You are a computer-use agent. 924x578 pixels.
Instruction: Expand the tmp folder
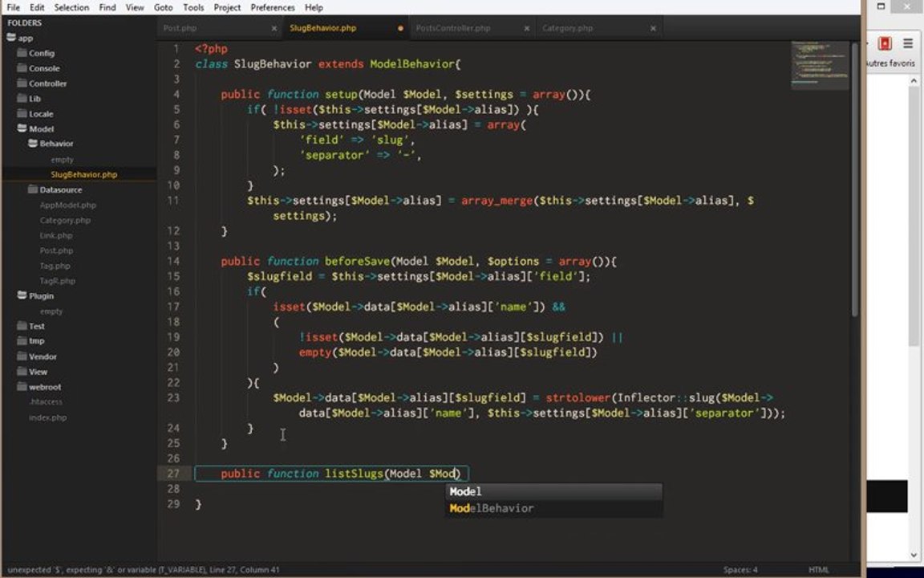(30, 341)
